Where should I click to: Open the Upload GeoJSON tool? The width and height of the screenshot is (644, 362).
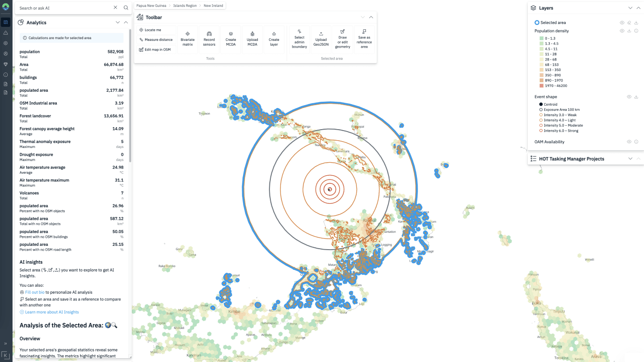(x=321, y=39)
